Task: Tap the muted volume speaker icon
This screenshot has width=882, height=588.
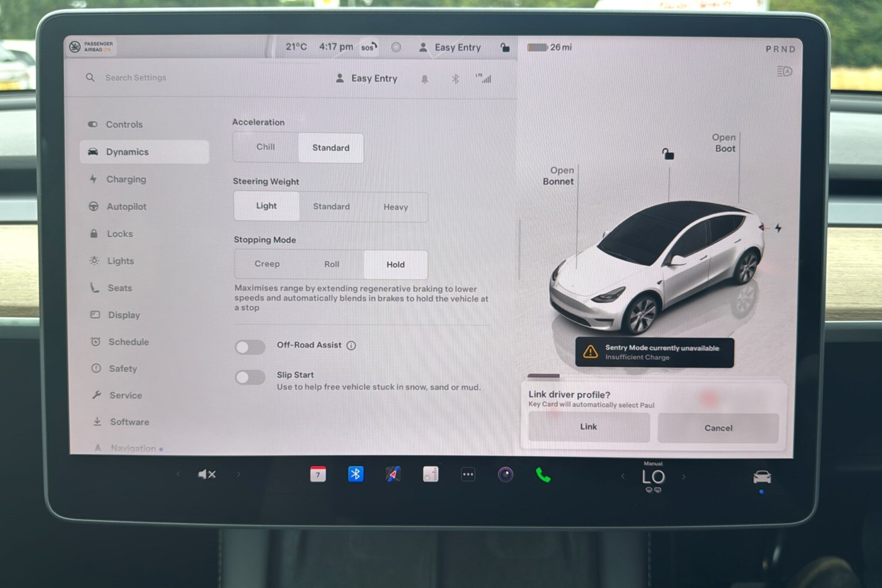Action: (206, 474)
